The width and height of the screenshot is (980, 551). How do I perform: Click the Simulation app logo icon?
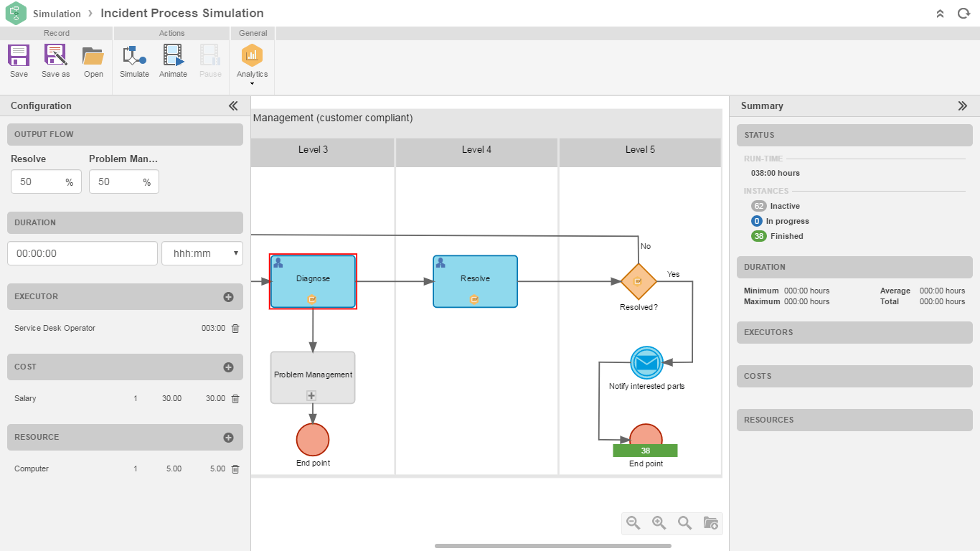pyautogui.click(x=16, y=14)
